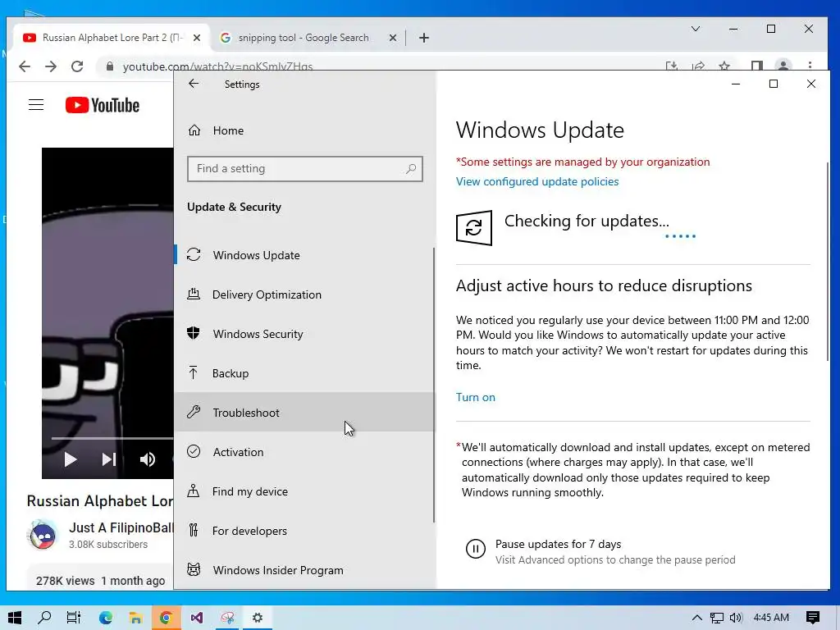Open Chrome tab search dropdown arrow
Viewport: 840px width, 630px height.
tap(696, 29)
